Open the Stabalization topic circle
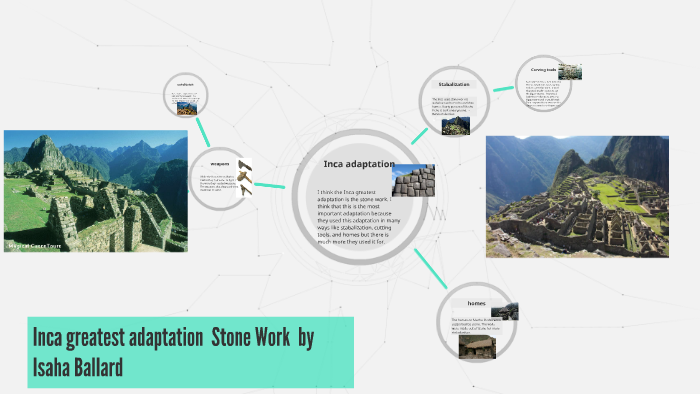 point(454,101)
